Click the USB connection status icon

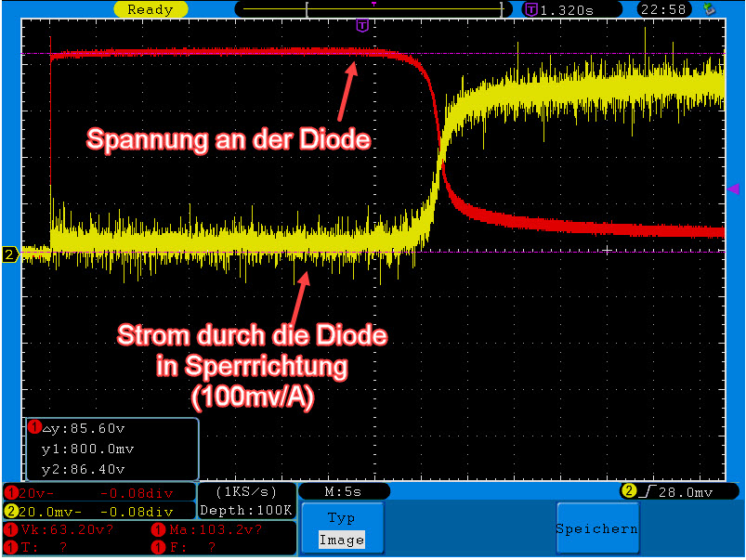(x=712, y=9)
